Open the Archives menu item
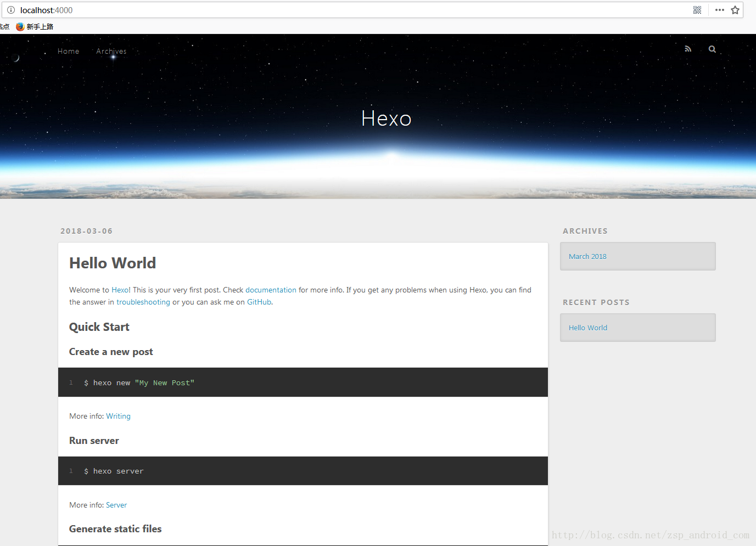This screenshot has width=756, height=546. pos(111,51)
